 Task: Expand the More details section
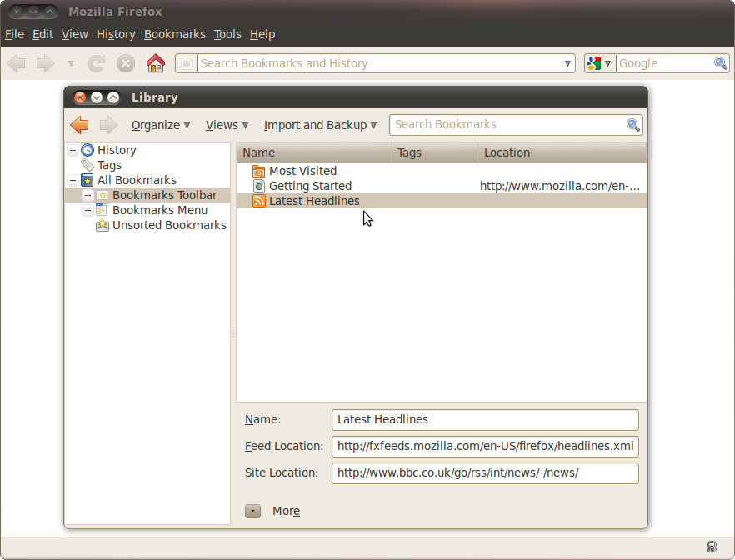coord(252,511)
